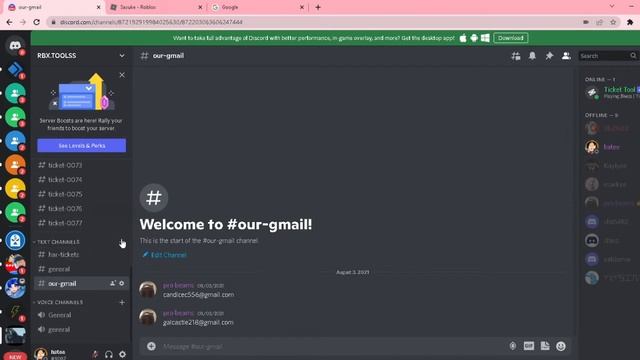Screen dimensions: 640x360
Task: Toggle microphone mute in user panel
Action: [95, 354]
